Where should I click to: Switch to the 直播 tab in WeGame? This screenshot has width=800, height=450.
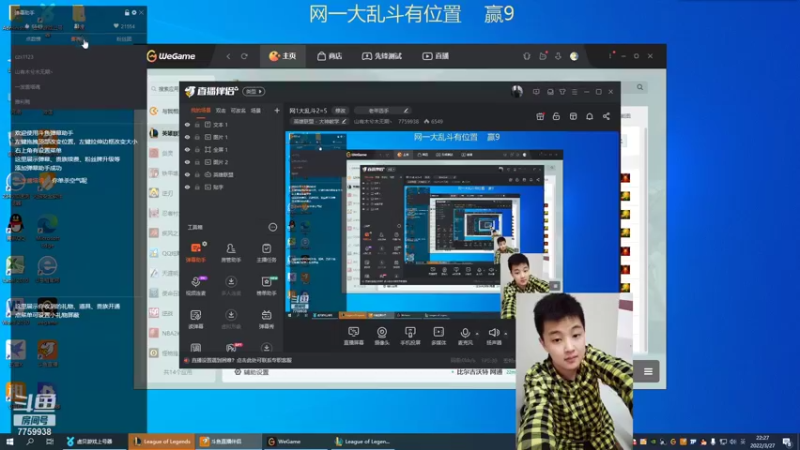(x=435, y=56)
